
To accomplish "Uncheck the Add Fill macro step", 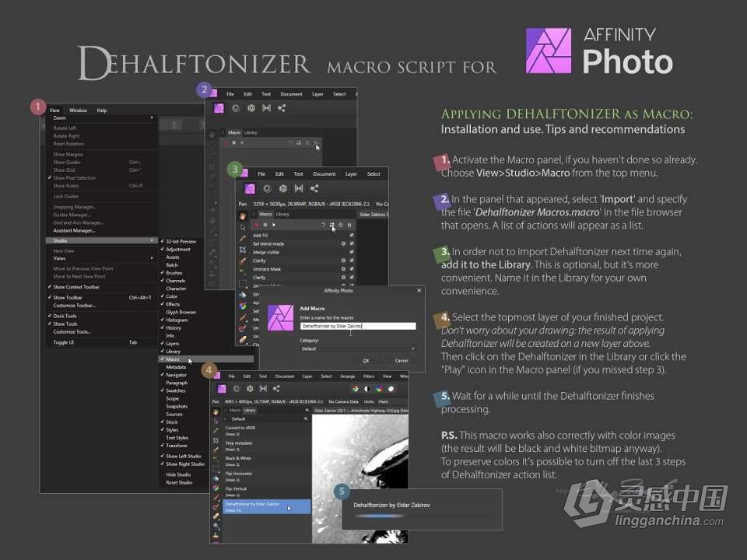I will (x=352, y=235).
